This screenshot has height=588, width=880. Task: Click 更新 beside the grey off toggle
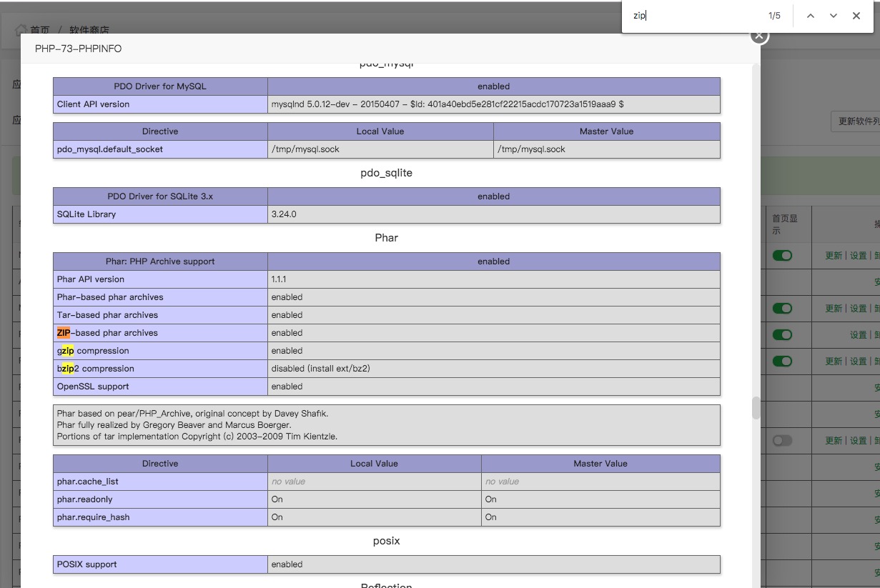834,441
